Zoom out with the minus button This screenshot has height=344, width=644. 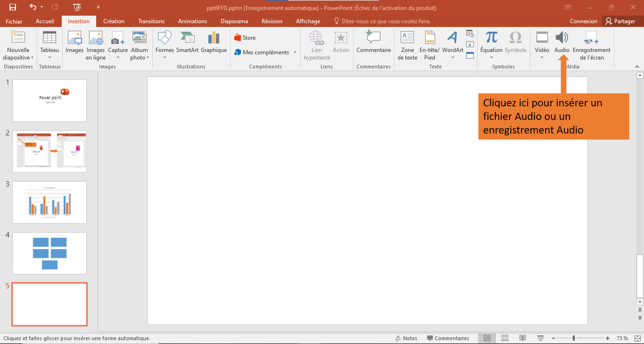click(x=553, y=338)
